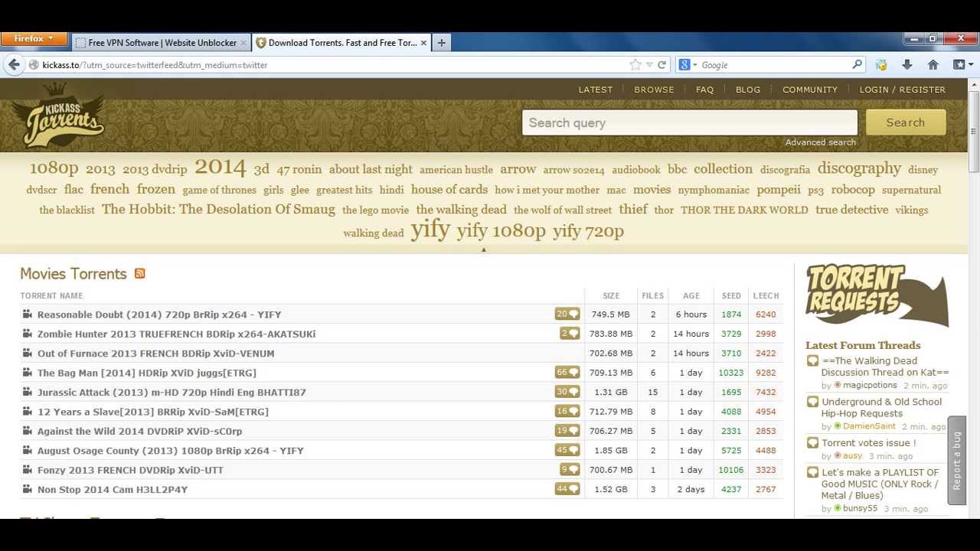980x551 pixels.
Task: Open the FAQ menu item
Action: (704, 90)
